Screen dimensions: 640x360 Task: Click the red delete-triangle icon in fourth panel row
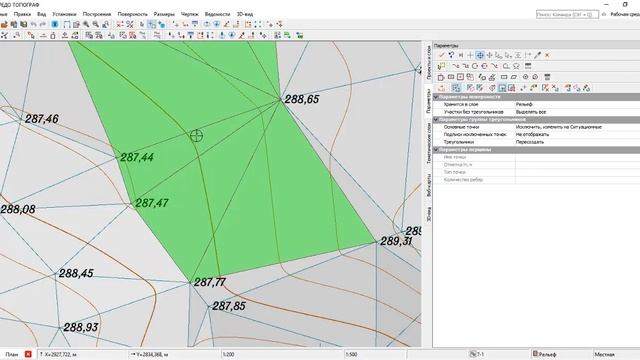545,88
